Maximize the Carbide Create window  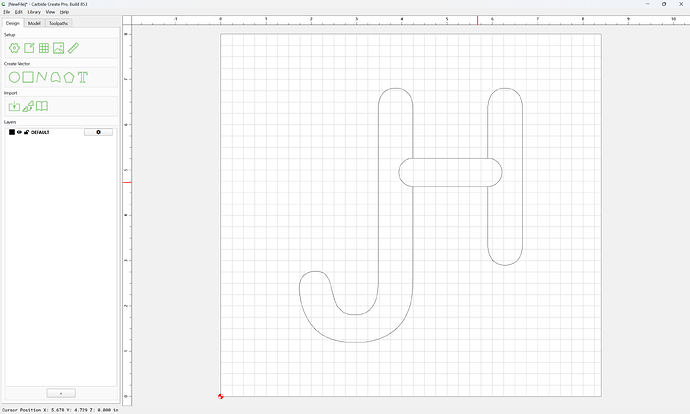664,4
